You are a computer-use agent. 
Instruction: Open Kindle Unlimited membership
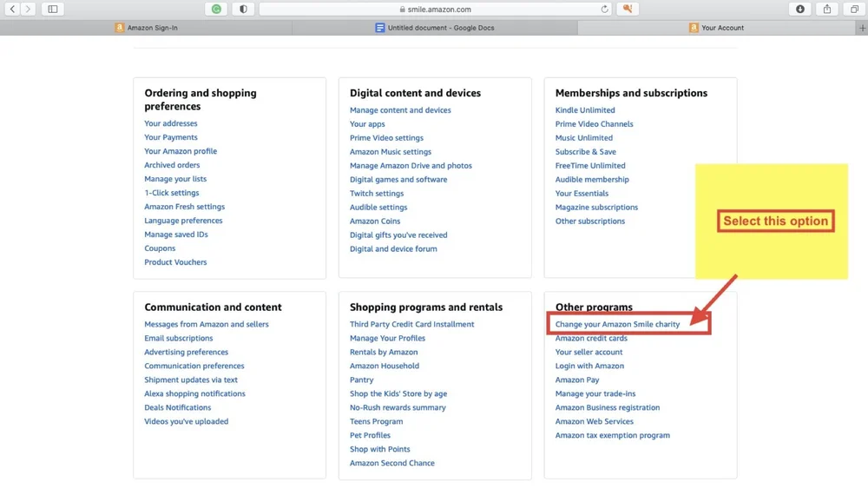585,110
